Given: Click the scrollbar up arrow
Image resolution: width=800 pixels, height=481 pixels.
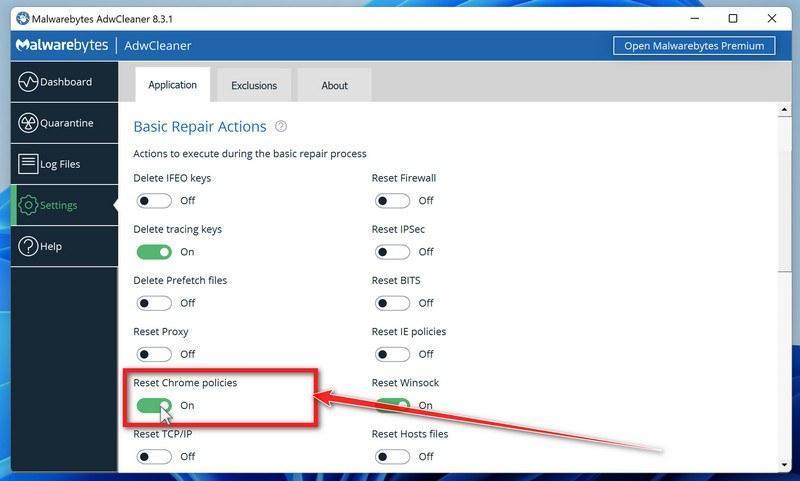Looking at the screenshot, I should [x=784, y=110].
